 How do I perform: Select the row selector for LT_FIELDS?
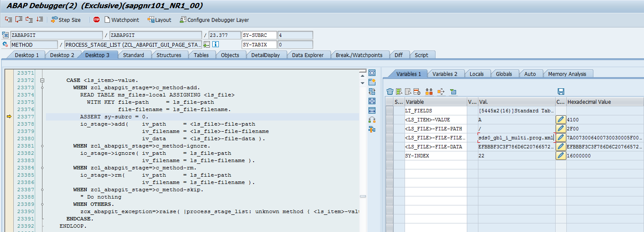[389, 111]
